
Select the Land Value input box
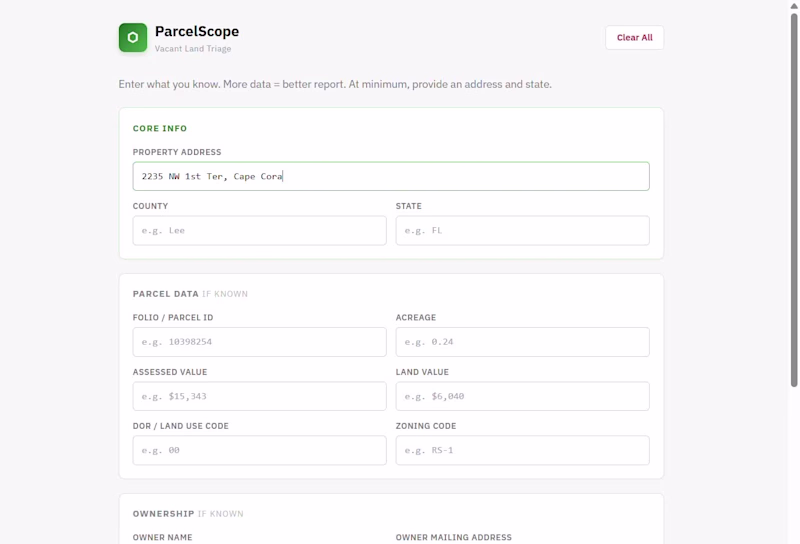coord(522,396)
